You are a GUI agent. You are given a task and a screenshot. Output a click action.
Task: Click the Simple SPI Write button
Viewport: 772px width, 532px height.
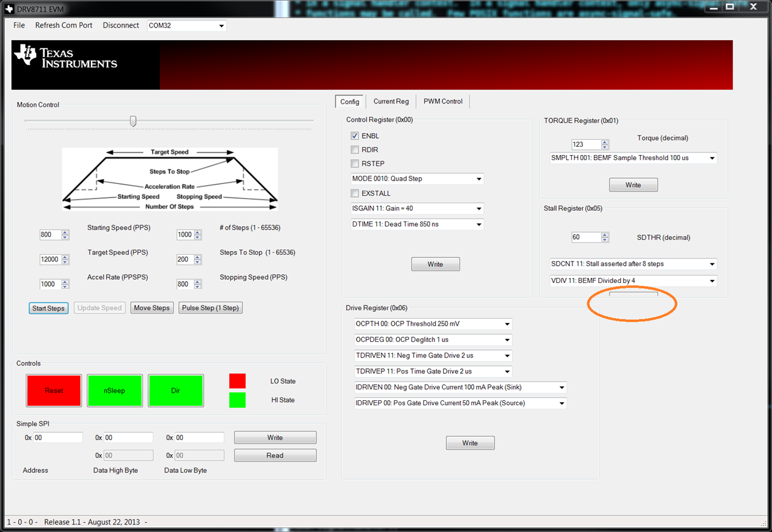coord(275,438)
